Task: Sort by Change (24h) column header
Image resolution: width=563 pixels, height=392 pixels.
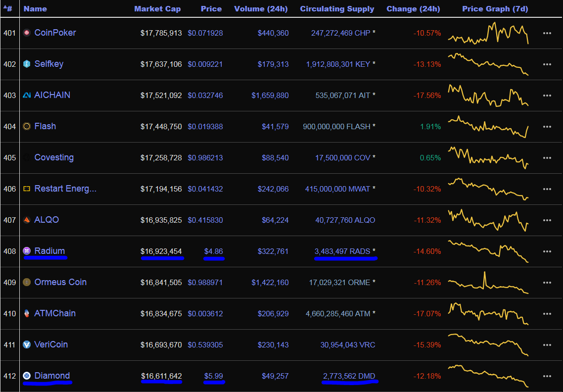Action: click(413, 8)
